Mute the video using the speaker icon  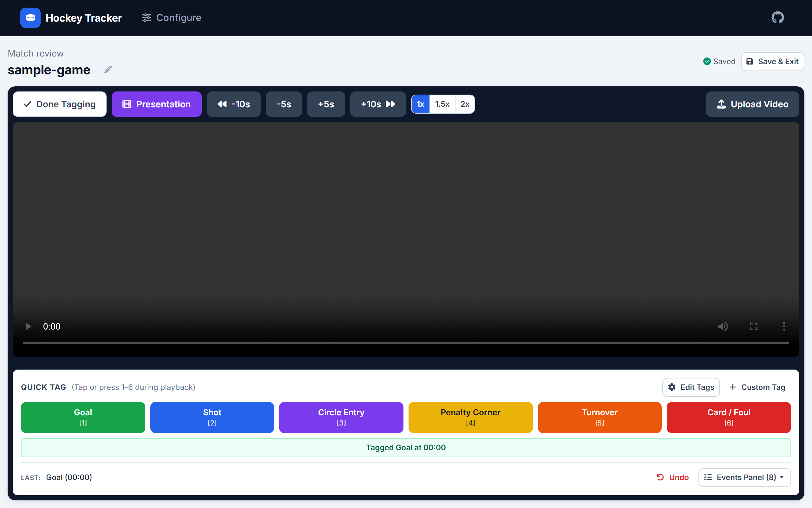point(723,326)
